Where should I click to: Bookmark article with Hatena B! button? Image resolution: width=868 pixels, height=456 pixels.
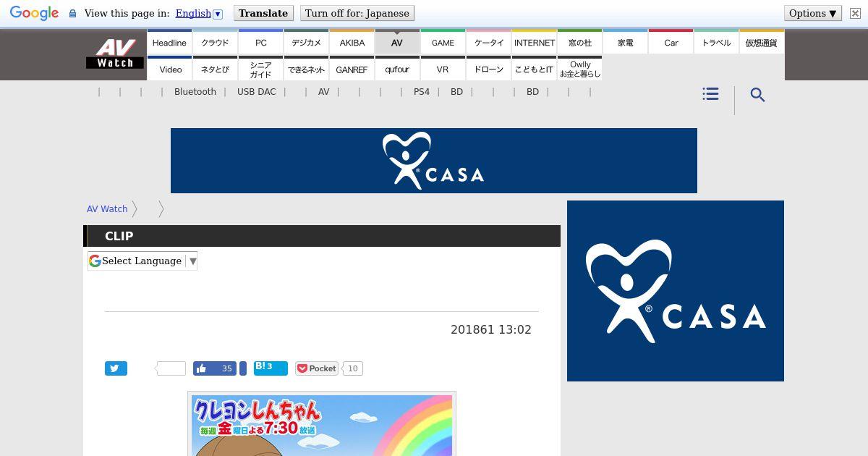pyautogui.click(x=271, y=368)
